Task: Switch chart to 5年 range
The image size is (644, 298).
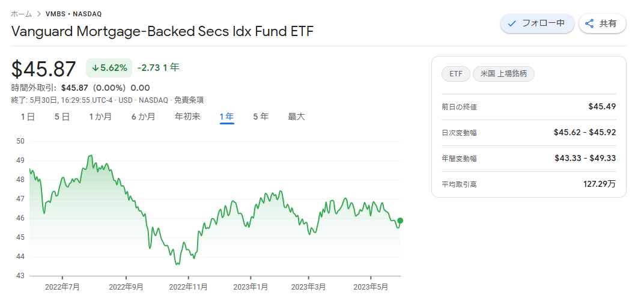Action: pos(261,117)
